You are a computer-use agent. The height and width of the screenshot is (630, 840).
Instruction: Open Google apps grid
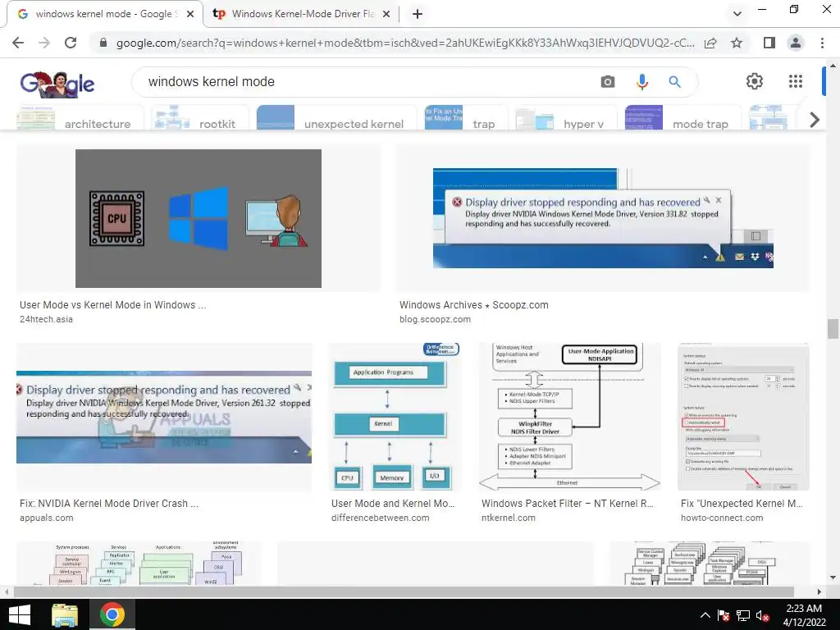point(796,81)
